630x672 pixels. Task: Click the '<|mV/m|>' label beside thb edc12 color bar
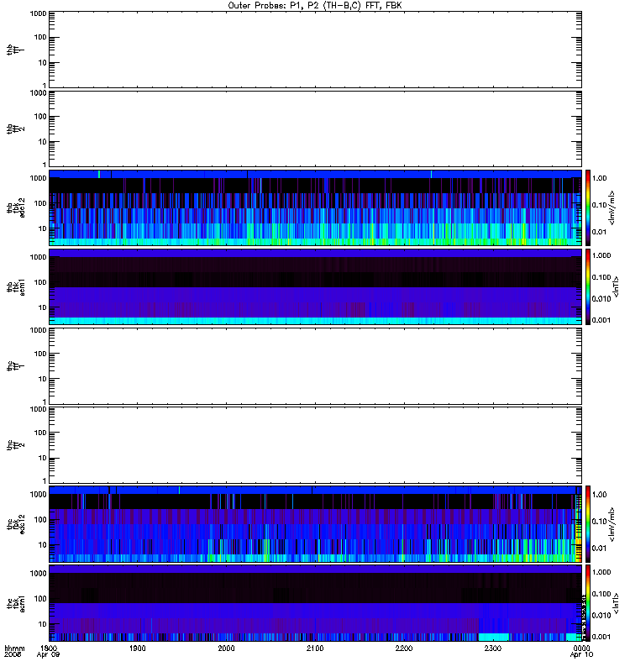(612, 207)
